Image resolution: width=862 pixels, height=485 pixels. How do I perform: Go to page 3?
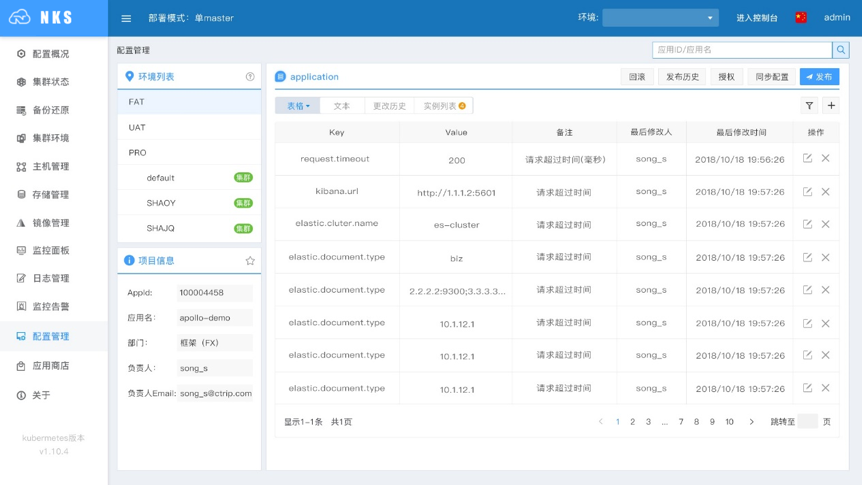coord(648,422)
